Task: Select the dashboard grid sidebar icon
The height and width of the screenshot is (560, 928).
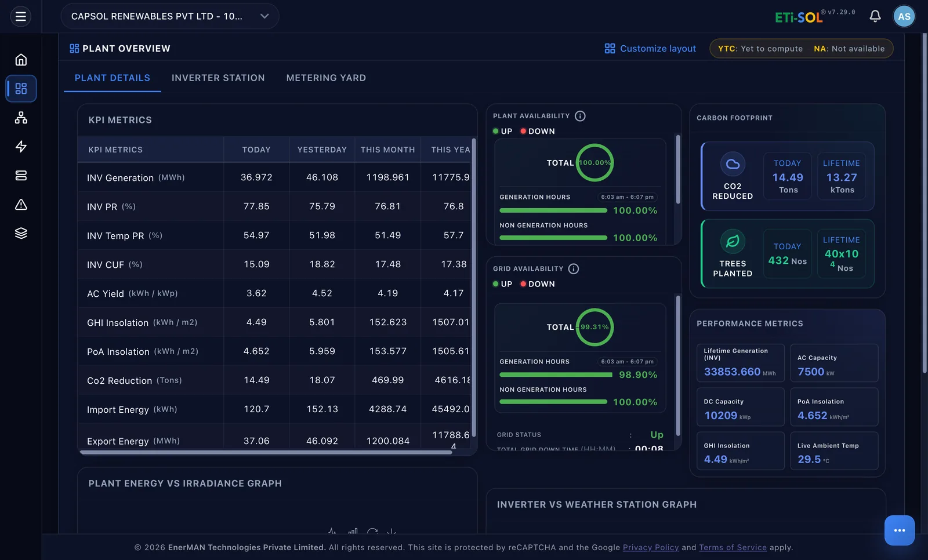Action: pos(21,89)
